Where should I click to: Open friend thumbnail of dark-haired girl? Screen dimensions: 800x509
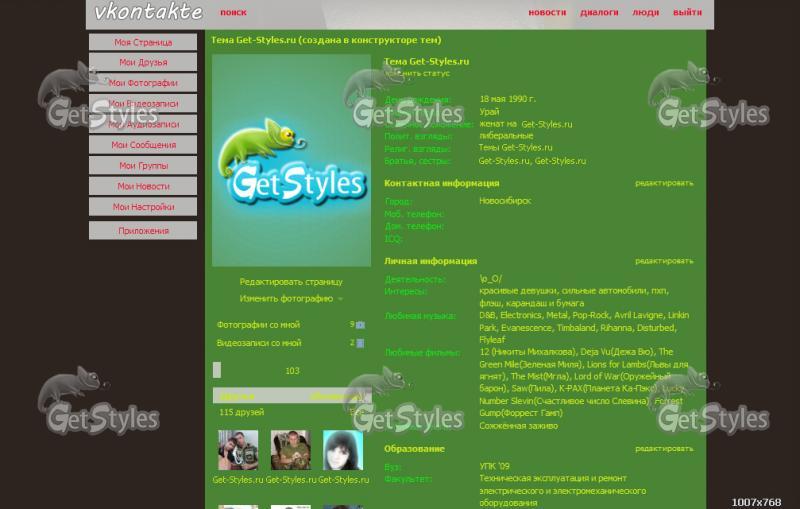click(x=343, y=450)
